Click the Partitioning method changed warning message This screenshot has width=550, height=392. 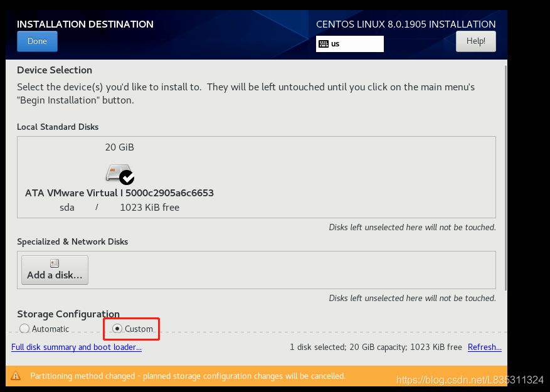[x=188, y=376]
